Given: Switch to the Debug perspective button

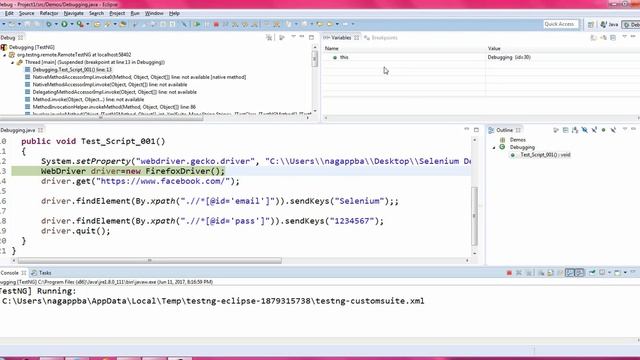Looking at the screenshot, I should point(631,24).
